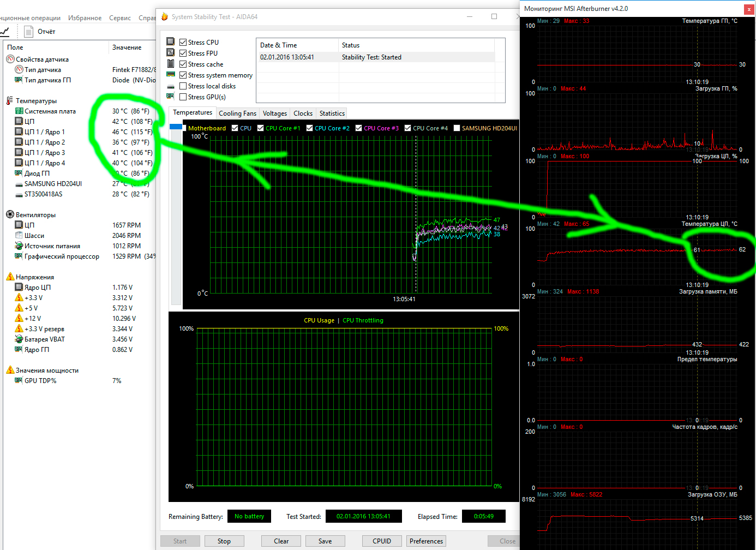Click the Температуры thermometer icon
The width and height of the screenshot is (756, 550).
pos(10,101)
